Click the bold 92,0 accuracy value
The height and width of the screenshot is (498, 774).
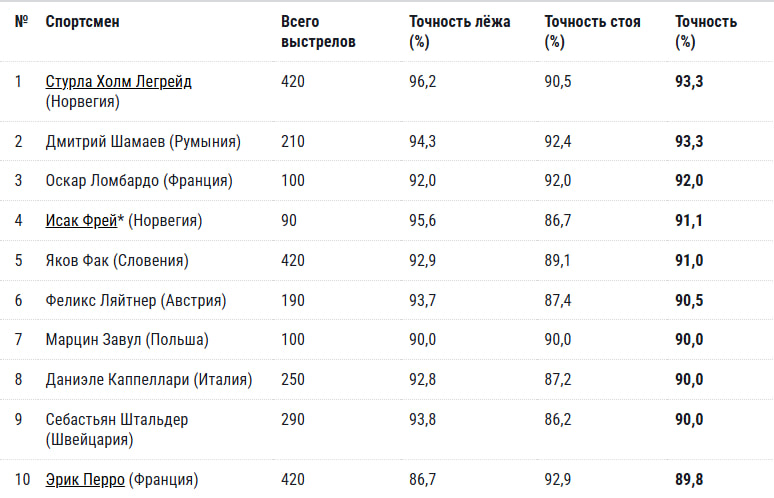pyautogui.click(x=689, y=181)
